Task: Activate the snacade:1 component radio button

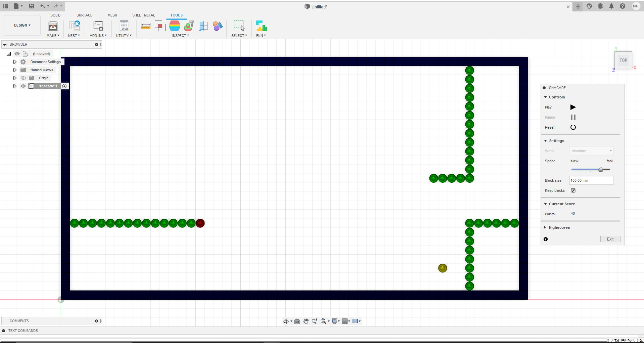Action: point(64,86)
